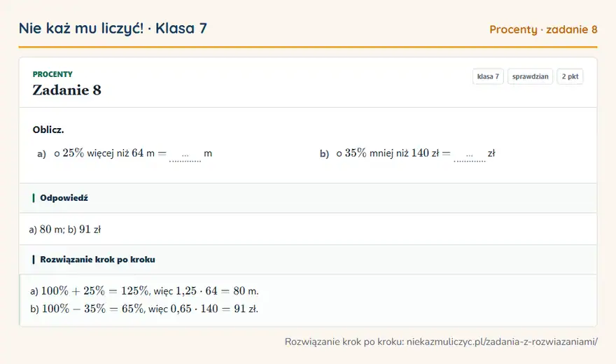Click the 'Zadanie 8' heading
The height and width of the screenshot is (364, 616).
pyautogui.click(x=66, y=90)
